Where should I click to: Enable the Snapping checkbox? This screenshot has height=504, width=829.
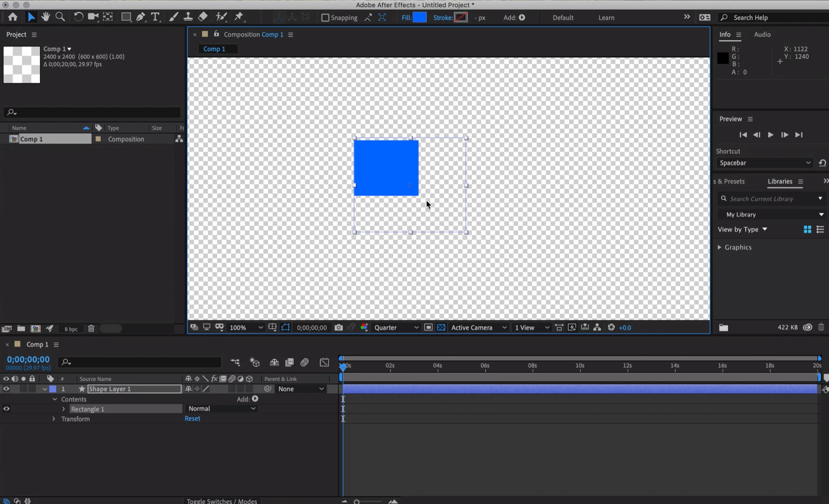[x=325, y=18]
